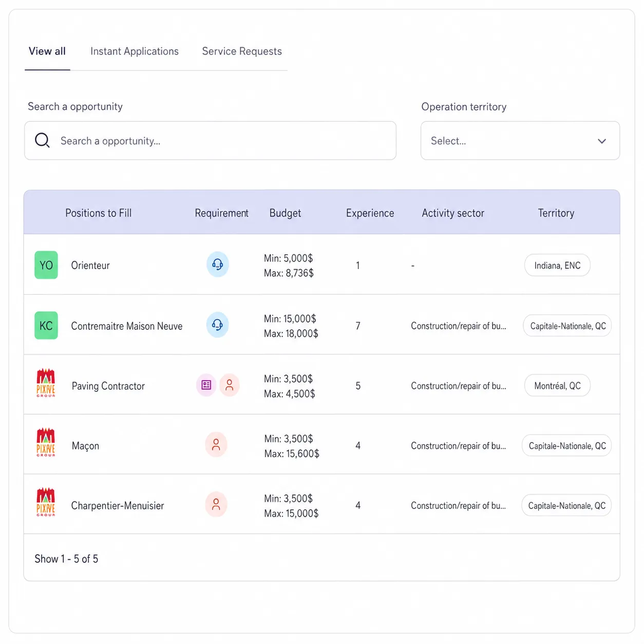Click the Search a opportunity input field
The width and height of the screenshot is (644, 644).
(210, 141)
